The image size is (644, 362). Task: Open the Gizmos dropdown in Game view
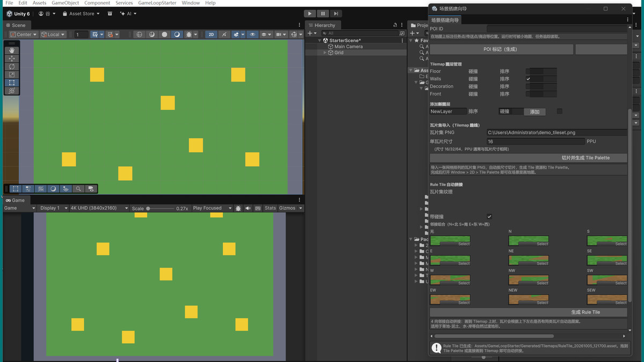pyautogui.click(x=290, y=208)
